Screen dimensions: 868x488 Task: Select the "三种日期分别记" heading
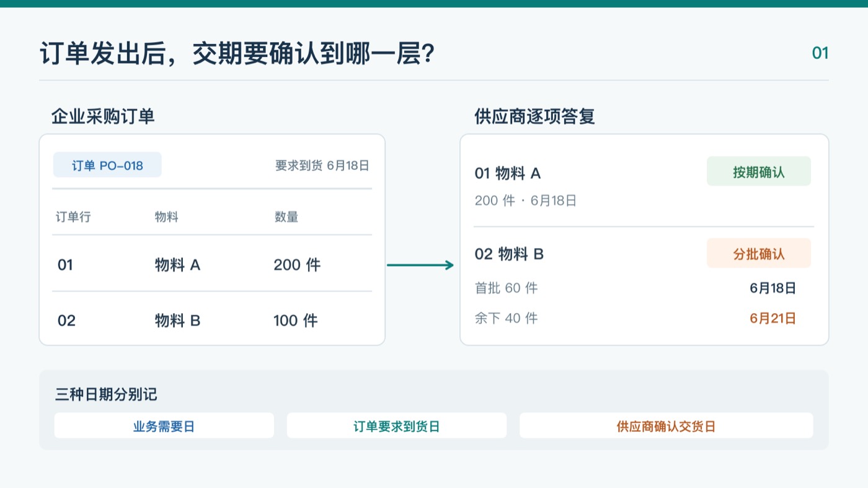tap(107, 394)
